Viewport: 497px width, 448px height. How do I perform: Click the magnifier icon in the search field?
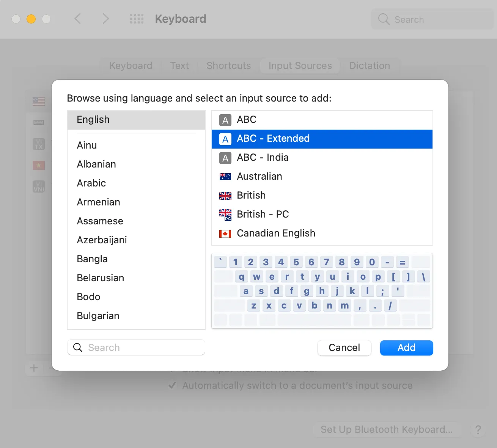click(77, 347)
